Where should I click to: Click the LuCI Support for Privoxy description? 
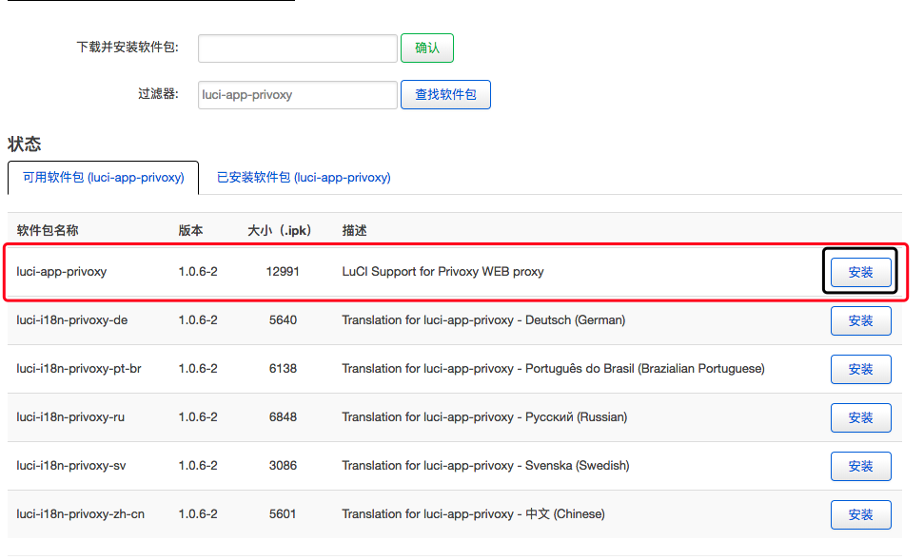pos(442,272)
